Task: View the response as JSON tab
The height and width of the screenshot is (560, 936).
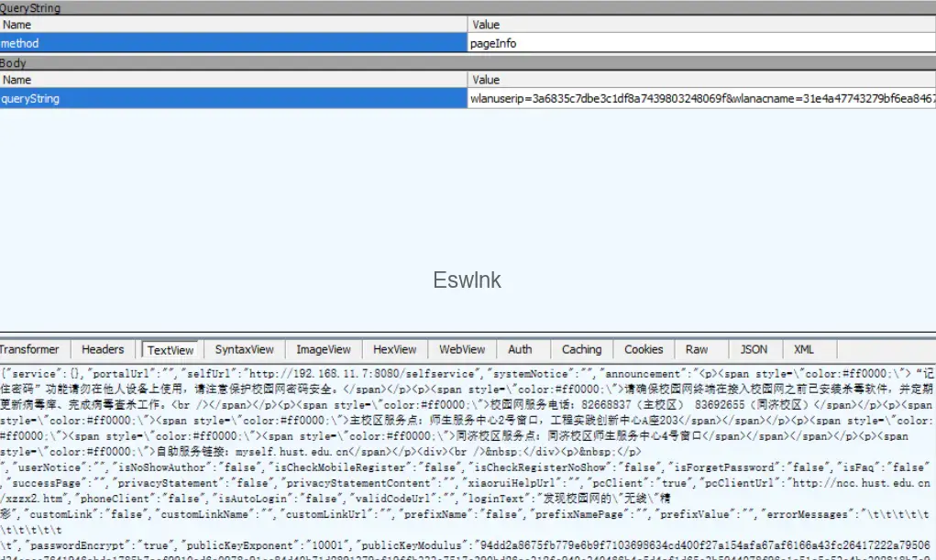Action: [754, 349]
